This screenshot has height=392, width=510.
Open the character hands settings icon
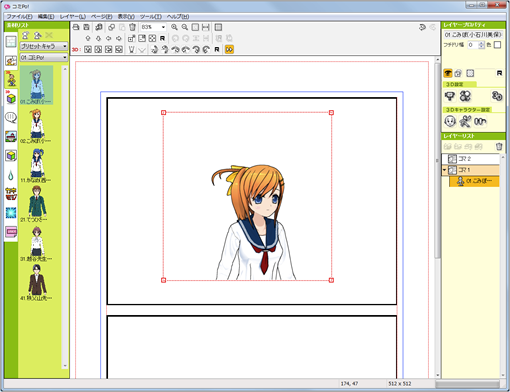pyautogui.click(x=480, y=121)
